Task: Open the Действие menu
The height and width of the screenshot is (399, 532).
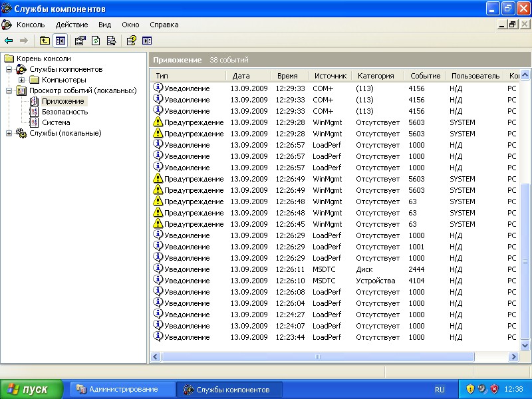Action: (x=71, y=25)
